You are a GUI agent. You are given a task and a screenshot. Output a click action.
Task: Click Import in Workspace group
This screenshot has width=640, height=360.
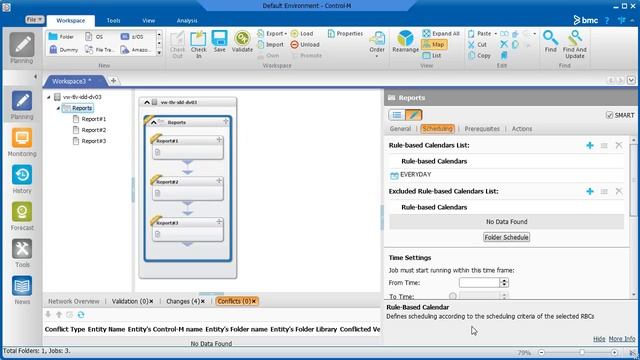pyautogui.click(x=271, y=44)
